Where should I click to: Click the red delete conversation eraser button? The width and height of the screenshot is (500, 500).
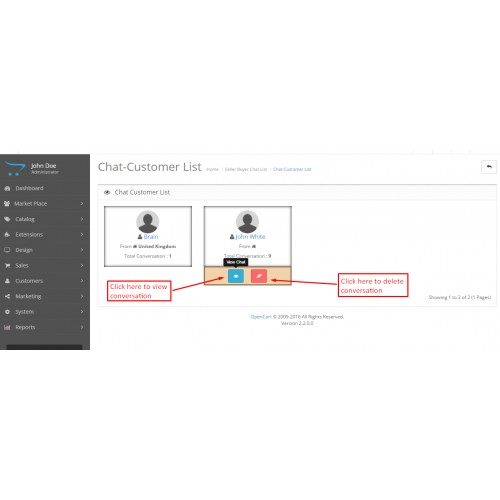click(x=259, y=276)
